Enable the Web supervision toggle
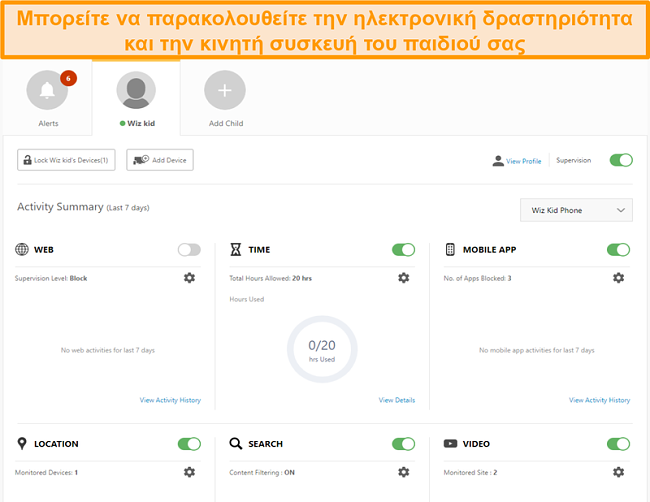 tap(189, 250)
